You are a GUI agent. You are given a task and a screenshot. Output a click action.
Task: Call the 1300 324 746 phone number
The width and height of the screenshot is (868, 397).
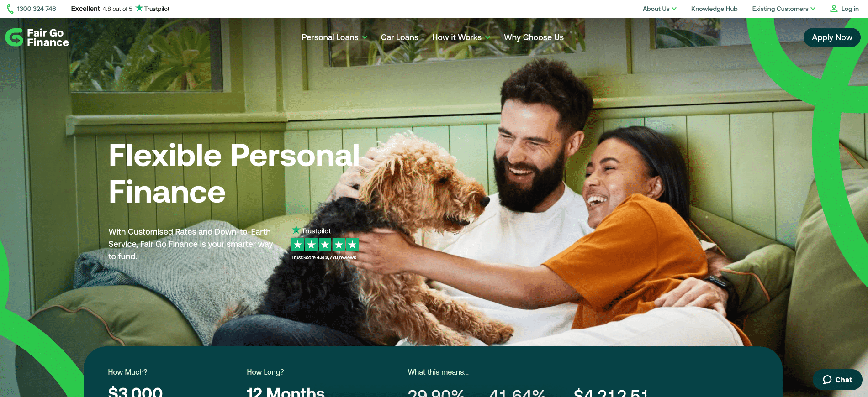(x=37, y=9)
